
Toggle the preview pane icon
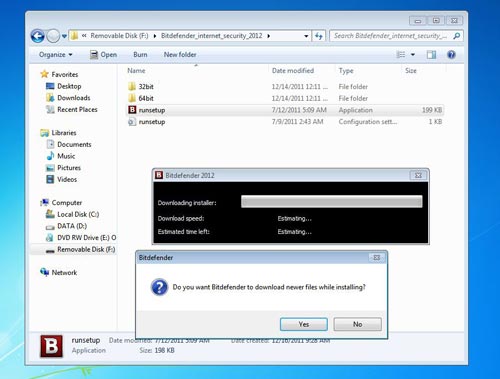[x=431, y=55]
